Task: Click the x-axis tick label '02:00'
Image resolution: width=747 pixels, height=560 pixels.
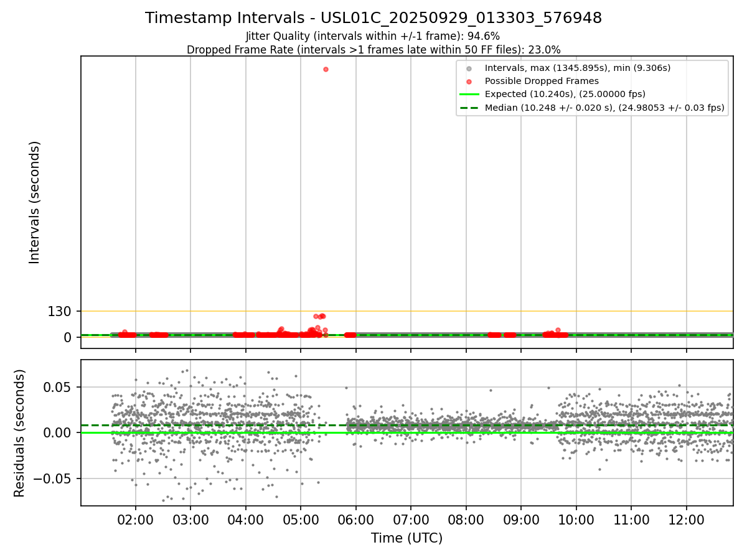Action: tap(136, 520)
